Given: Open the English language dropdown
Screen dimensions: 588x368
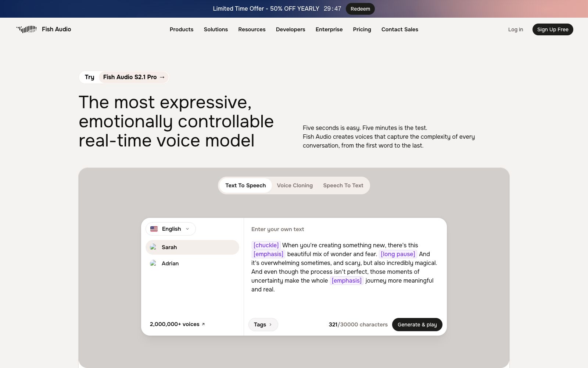Looking at the screenshot, I should [171, 229].
